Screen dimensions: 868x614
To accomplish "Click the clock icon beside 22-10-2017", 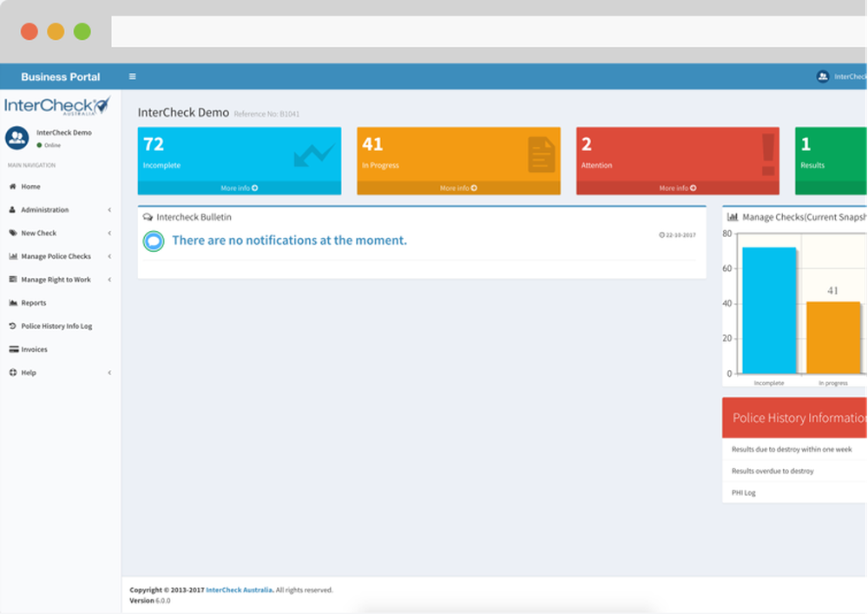I will 661,235.
